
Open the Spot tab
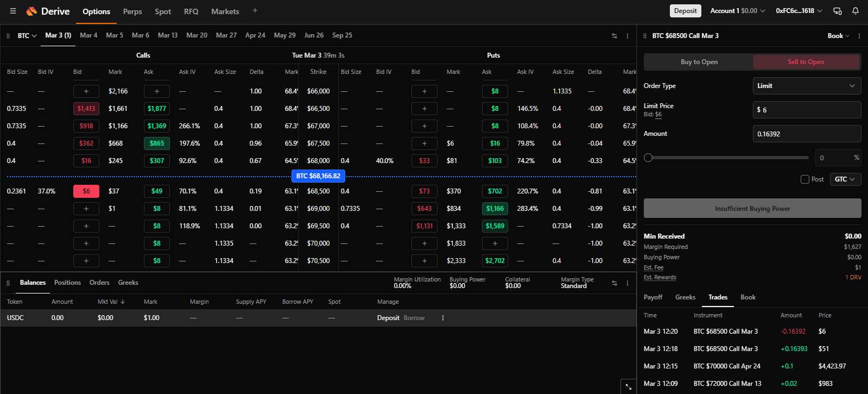coord(163,11)
